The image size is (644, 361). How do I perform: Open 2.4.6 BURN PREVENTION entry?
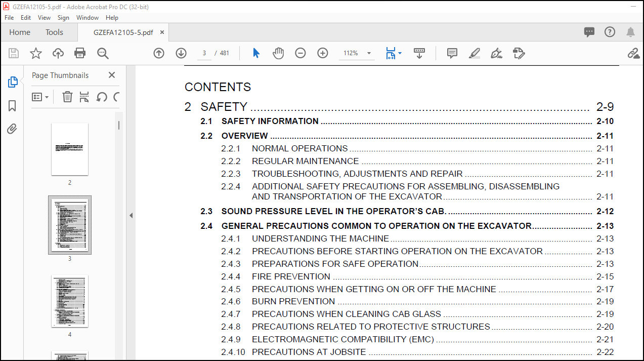pyautogui.click(x=417, y=301)
